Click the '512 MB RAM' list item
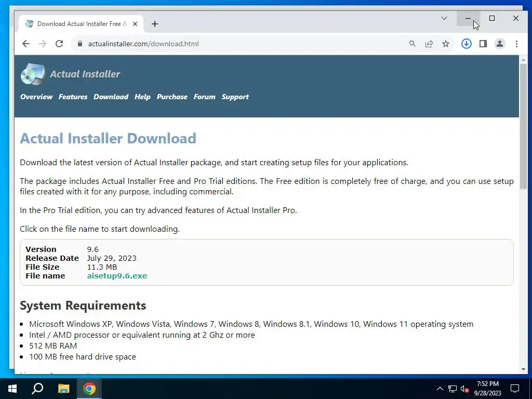 (x=53, y=345)
